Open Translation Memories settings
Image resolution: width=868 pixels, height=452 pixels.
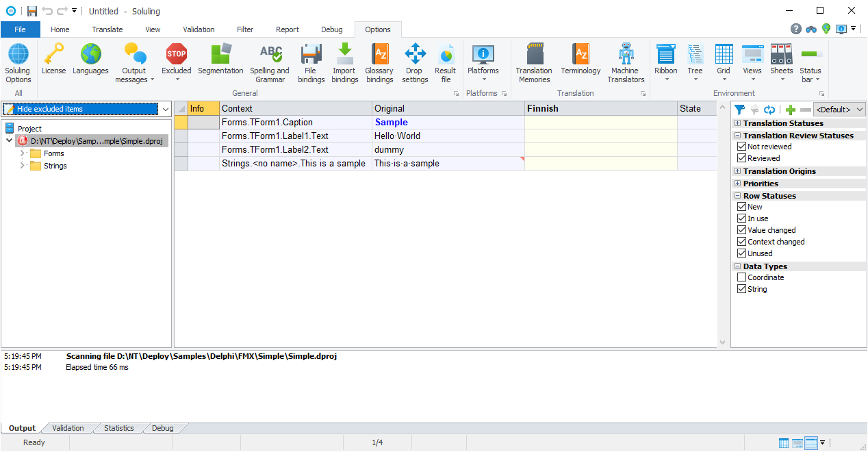click(534, 63)
